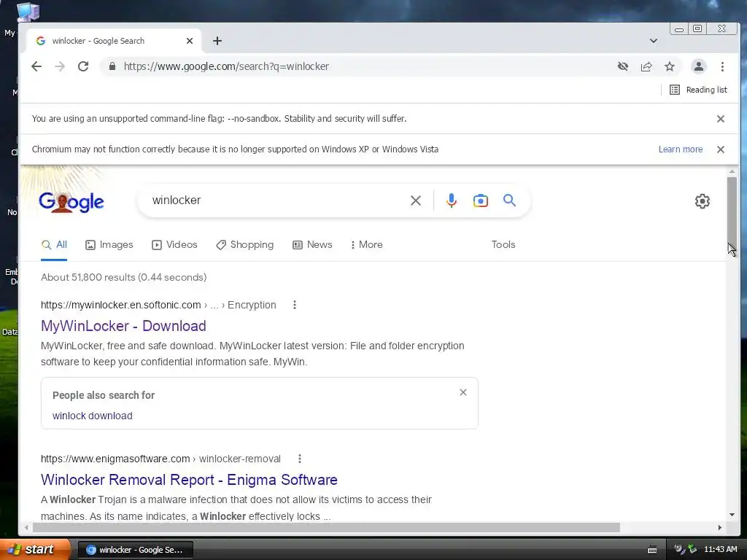The image size is (747, 560).
Task: Close the People also search for box
Action: click(463, 392)
